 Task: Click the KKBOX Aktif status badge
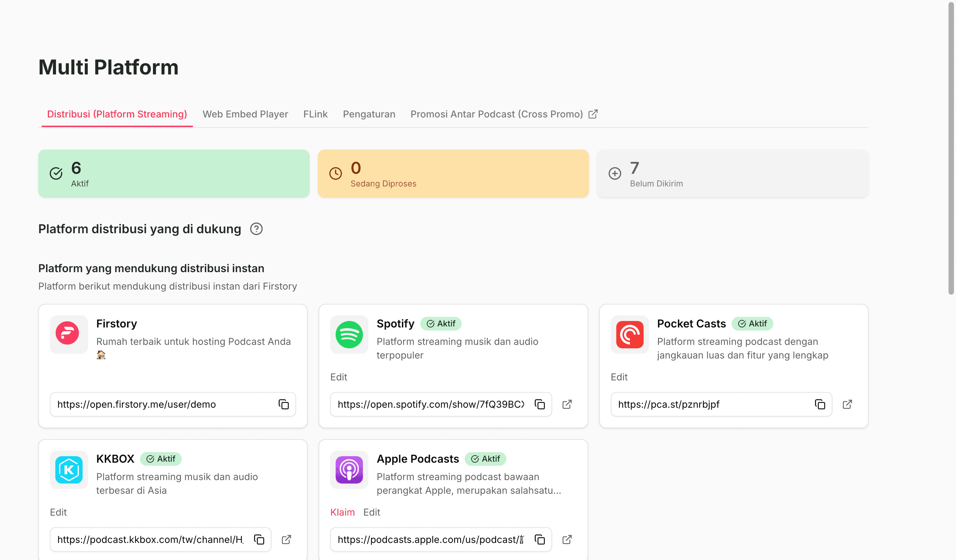pyautogui.click(x=161, y=459)
